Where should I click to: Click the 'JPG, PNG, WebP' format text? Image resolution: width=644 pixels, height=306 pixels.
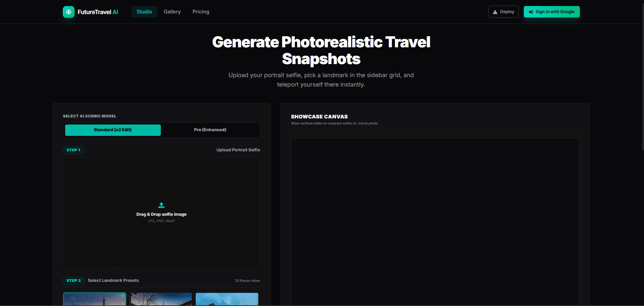162,221
